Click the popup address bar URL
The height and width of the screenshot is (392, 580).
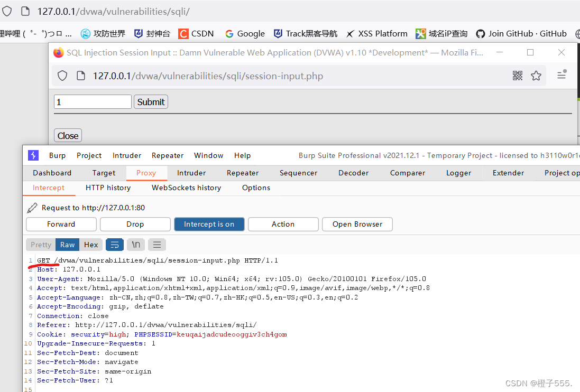pyautogui.click(x=208, y=76)
